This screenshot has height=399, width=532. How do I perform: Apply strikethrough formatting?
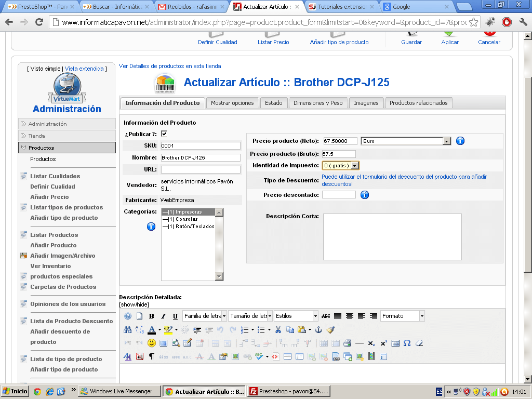326,316
